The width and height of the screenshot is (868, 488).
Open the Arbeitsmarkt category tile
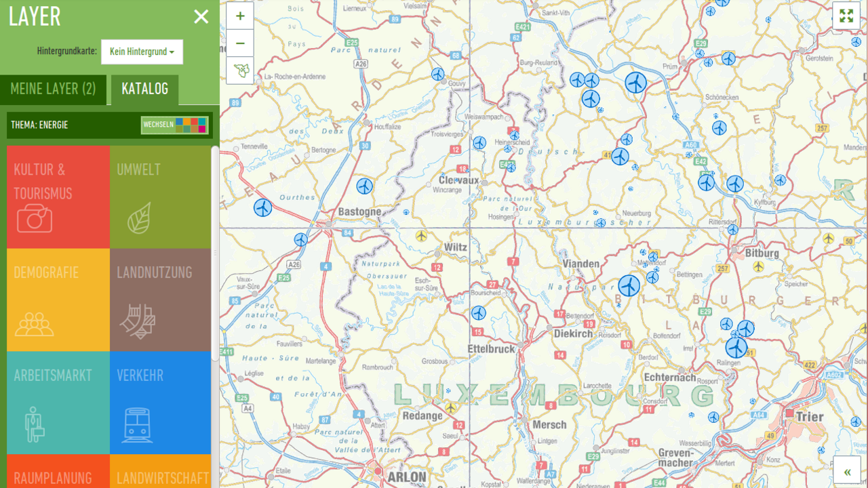(58, 403)
